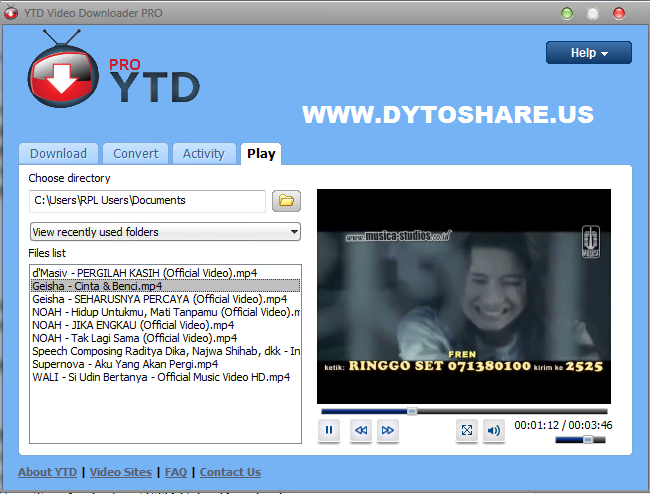Screen dimensions: 650x494
Task: Open the Contact Us link
Action: (230, 472)
